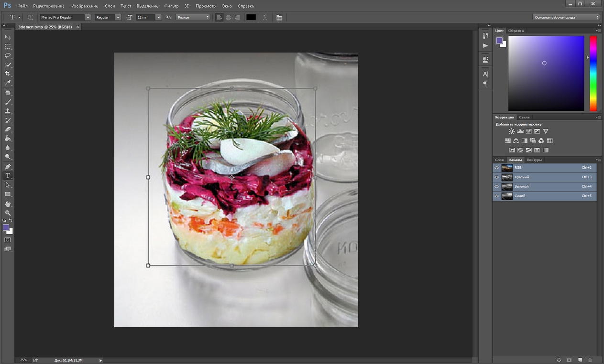This screenshot has width=604, height=364.
Task: Select the Eyedropper tool
Action: (x=8, y=83)
